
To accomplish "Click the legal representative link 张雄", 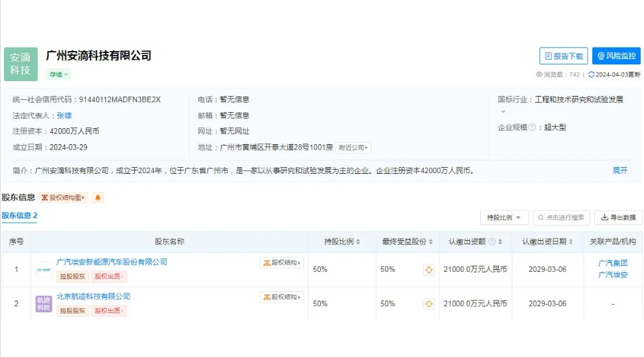I will click(64, 115).
